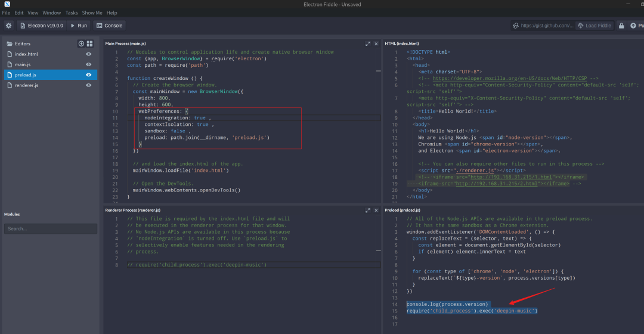The width and height of the screenshot is (644, 334).
Task: Click the editor grid layout icon
Action: click(89, 44)
